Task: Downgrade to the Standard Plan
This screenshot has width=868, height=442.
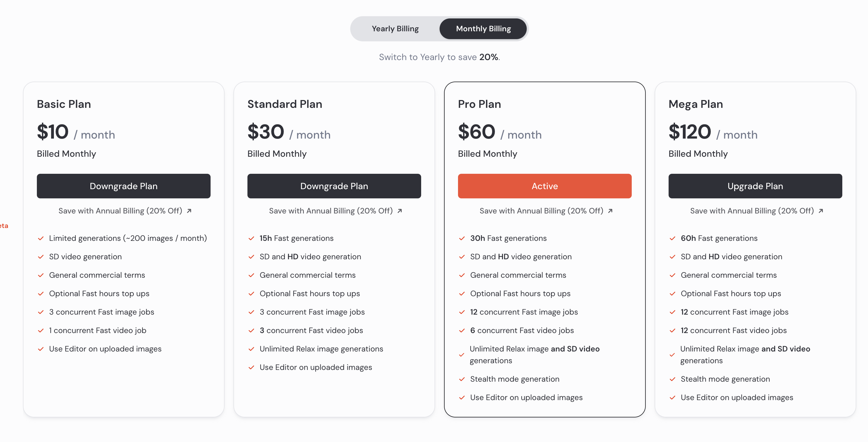Action: [334, 186]
